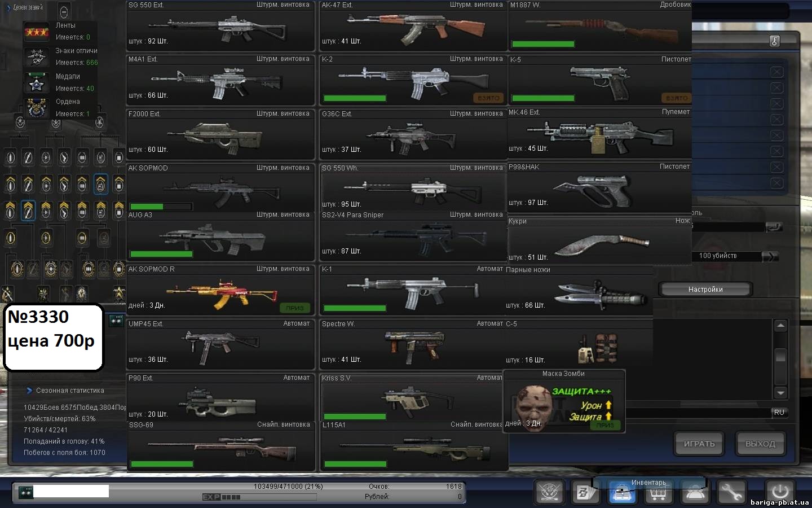Select the G36C Ext. rifle
Screen dimensions: 812x508
click(413, 134)
